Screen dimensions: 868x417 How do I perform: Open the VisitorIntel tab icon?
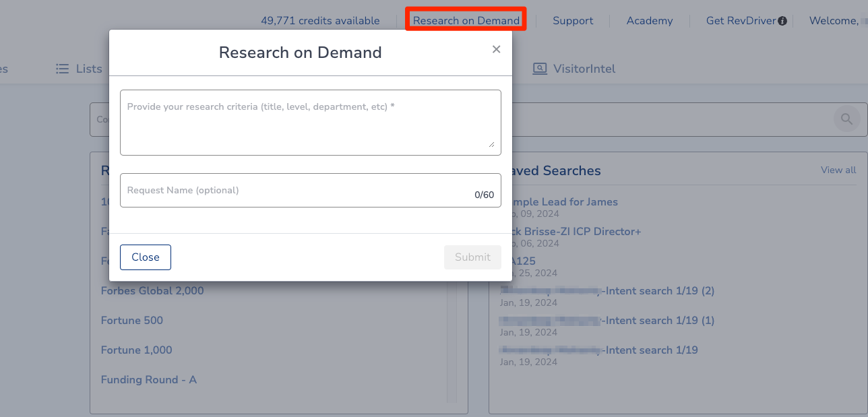(540, 69)
